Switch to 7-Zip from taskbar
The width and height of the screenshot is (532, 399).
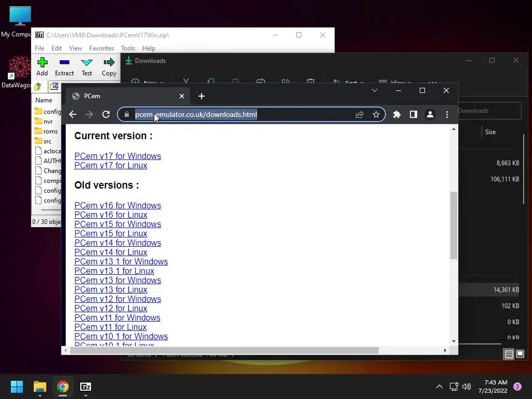coord(86,387)
